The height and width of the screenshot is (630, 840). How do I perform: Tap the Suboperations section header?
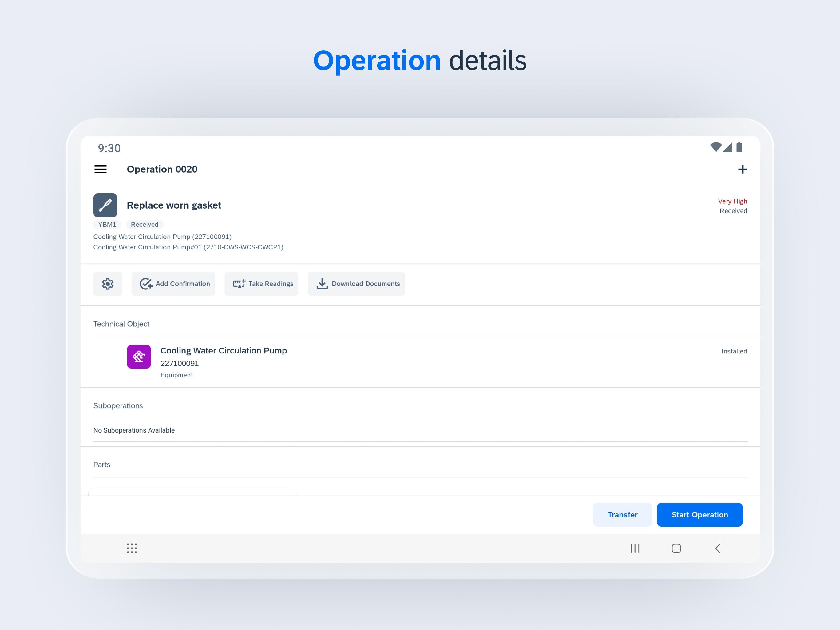click(x=118, y=405)
